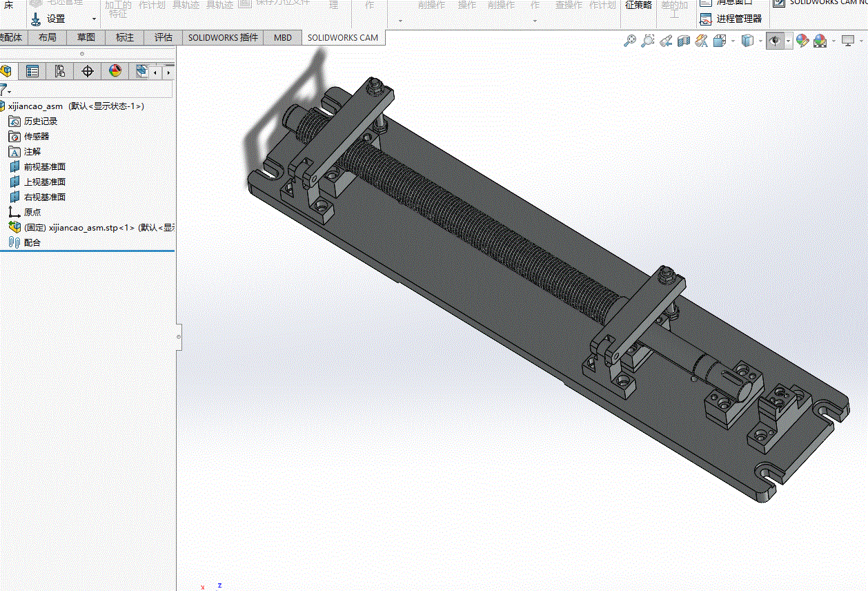Viewport: 868px width, 591px height.
Task: Select the 配合 mates folder
Action: pos(25,243)
